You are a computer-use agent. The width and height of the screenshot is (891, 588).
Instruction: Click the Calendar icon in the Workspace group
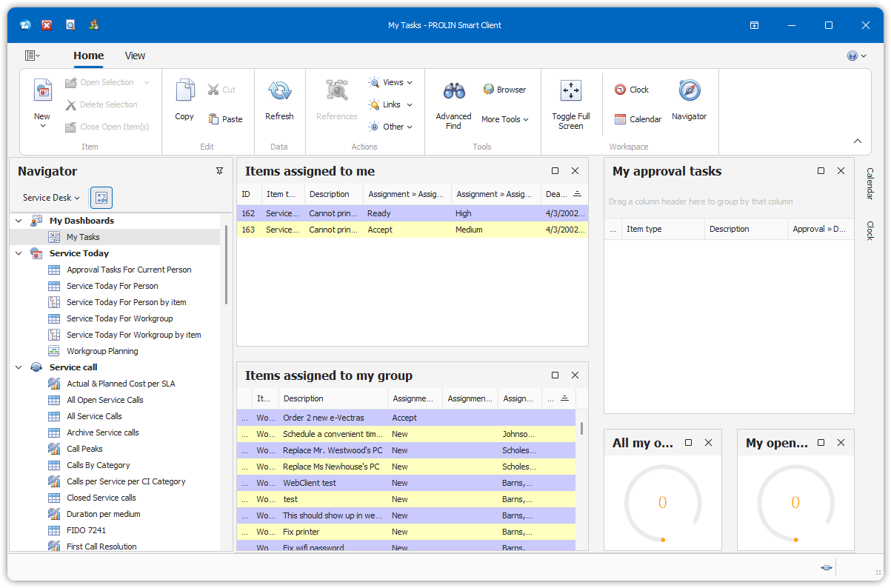pos(621,119)
